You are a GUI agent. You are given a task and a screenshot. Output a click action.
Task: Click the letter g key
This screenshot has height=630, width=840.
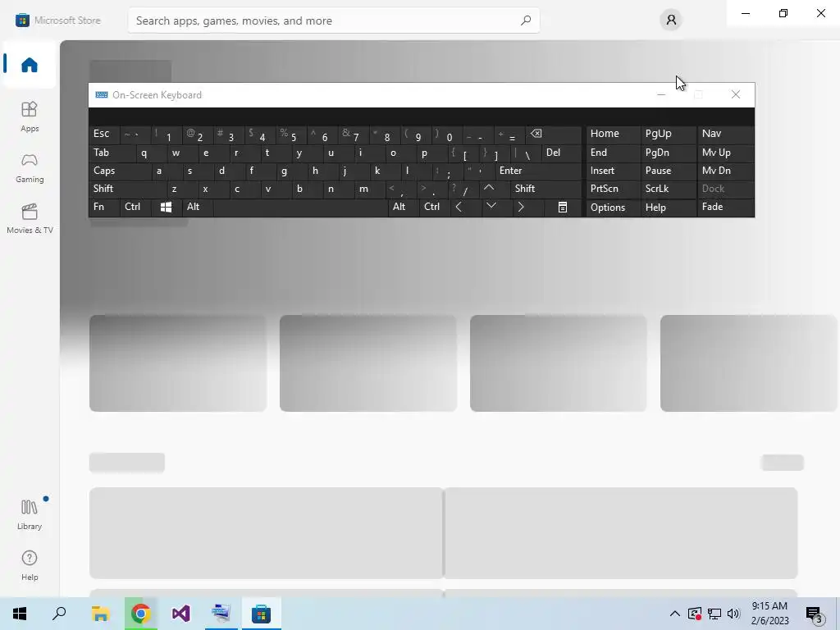click(x=290, y=171)
